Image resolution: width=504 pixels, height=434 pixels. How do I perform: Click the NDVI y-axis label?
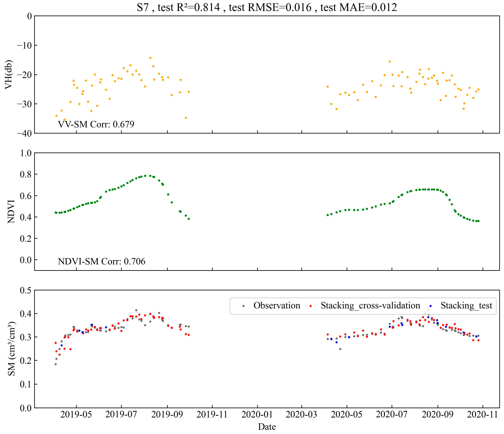coord(11,212)
